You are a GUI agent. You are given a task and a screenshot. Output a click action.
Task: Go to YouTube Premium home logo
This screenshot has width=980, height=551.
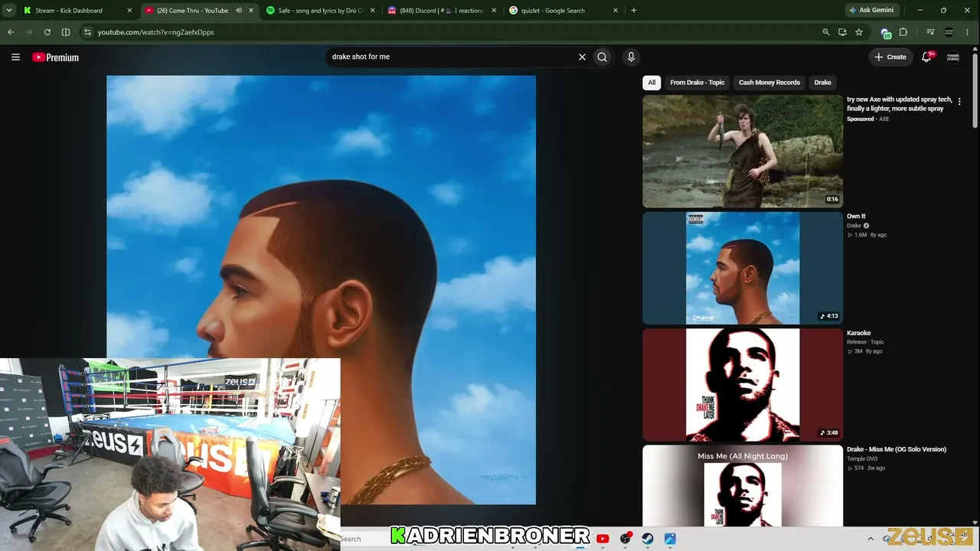[55, 57]
